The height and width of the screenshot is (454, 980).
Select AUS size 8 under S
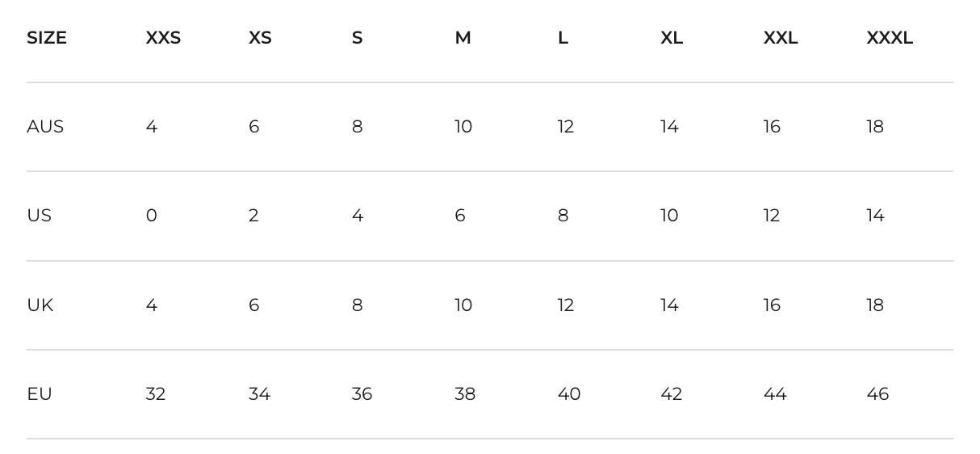point(357,127)
